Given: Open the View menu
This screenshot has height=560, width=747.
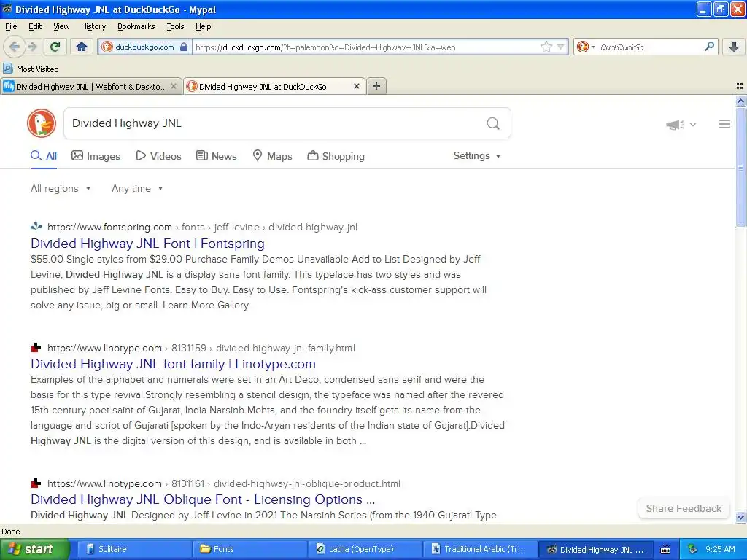Looking at the screenshot, I should 61,26.
